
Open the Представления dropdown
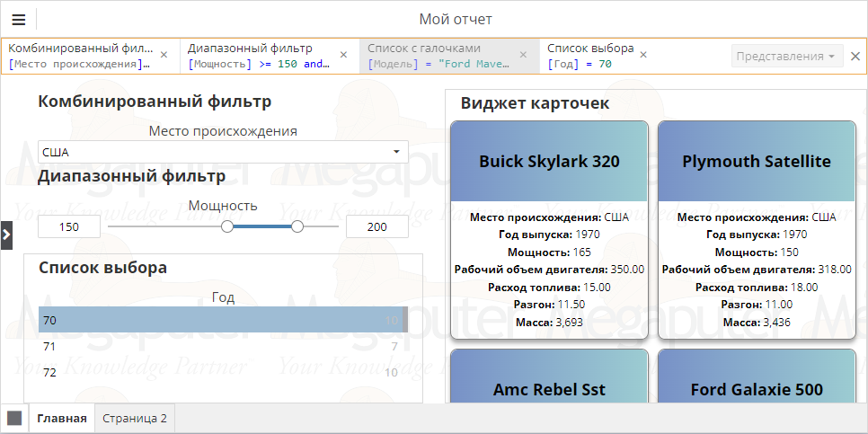click(787, 56)
